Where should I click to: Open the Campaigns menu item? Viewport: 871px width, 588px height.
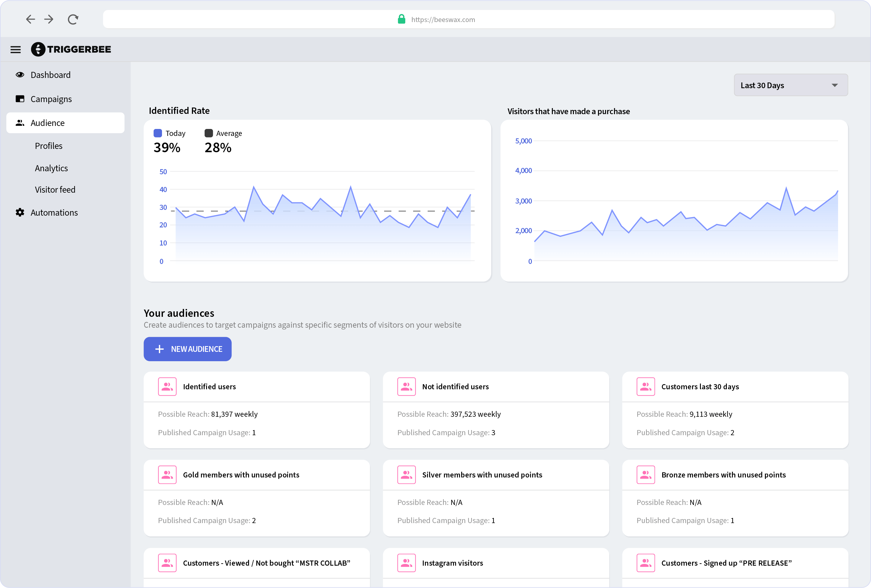[x=51, y=99]
